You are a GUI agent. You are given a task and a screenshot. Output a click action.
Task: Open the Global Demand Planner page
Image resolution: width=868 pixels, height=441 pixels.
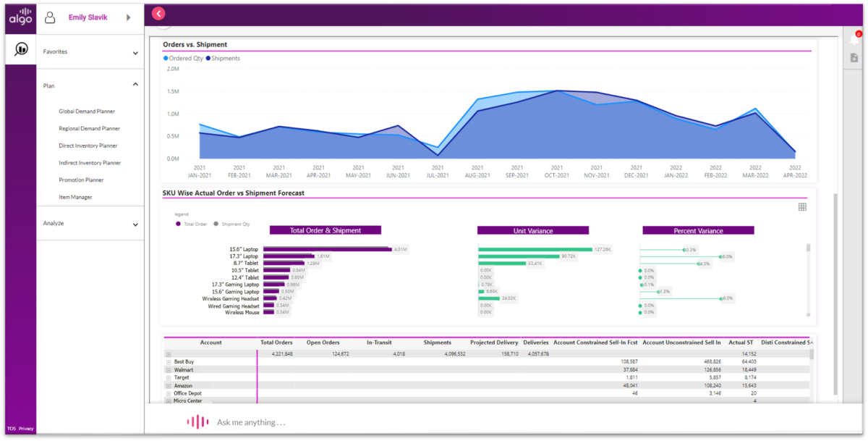click(85, 111)
